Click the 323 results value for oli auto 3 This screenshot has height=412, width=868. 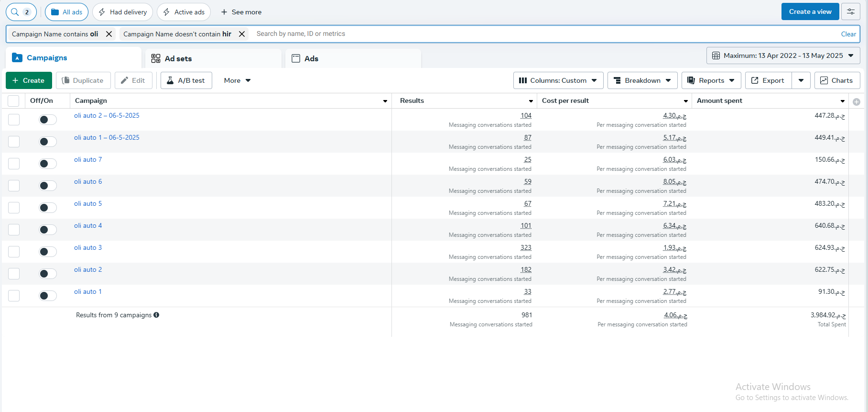tap(526, 248)
